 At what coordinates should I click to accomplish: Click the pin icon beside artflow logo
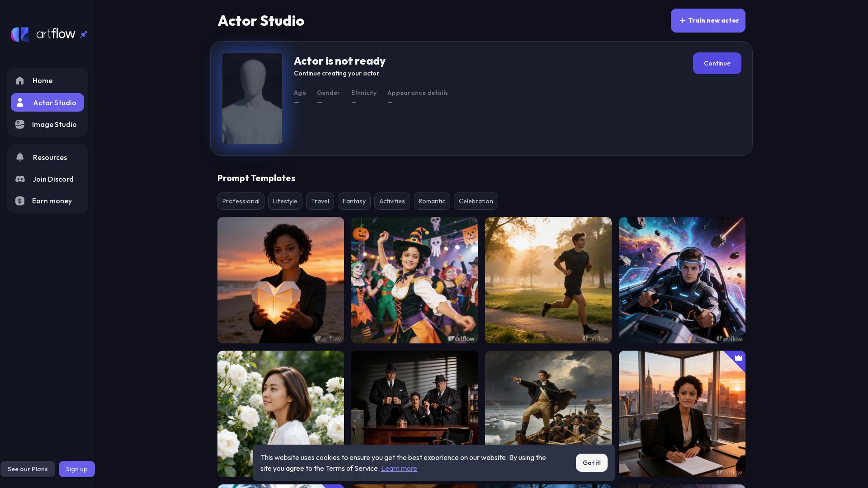pyautogui.click(x=84, y=34)
